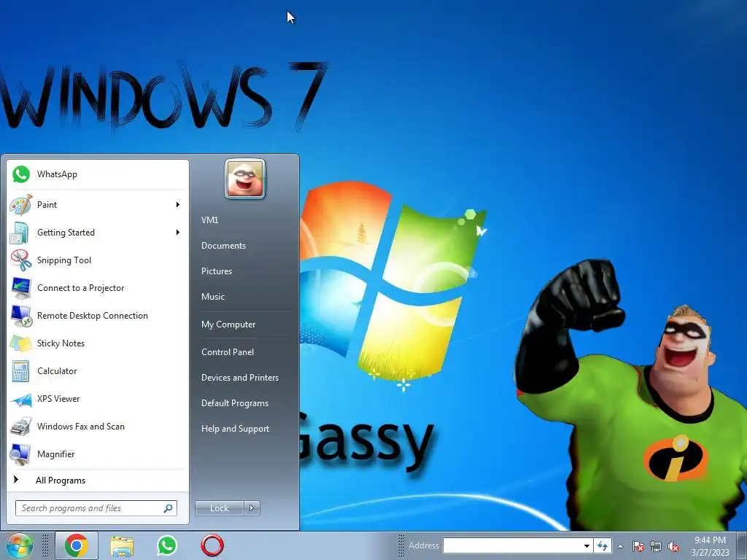Click the Start orb button
The height and width of the screenshot is (560, 747).
tap(19, 545)
